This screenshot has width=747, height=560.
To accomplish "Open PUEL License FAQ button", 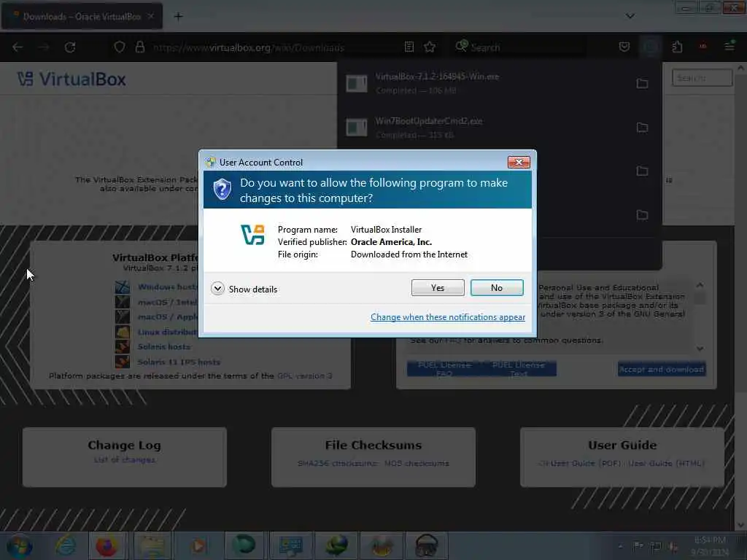I will pos(444,369).
